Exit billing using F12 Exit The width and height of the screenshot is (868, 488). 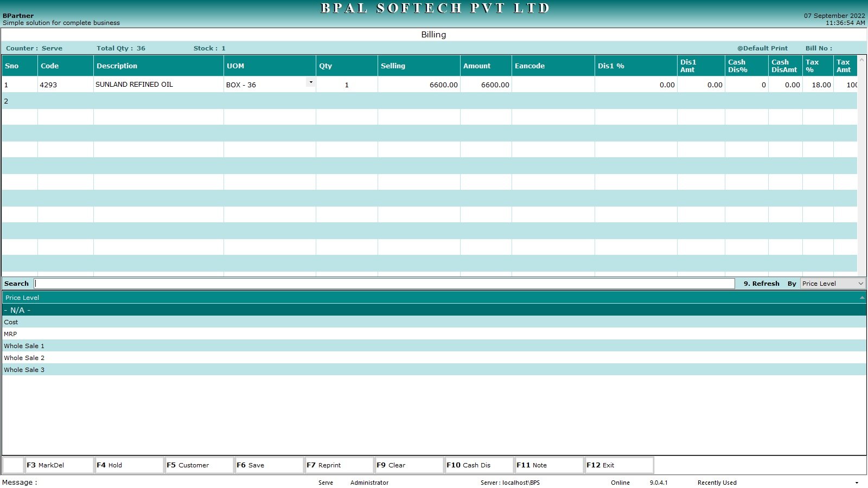[x=619, y=465]
